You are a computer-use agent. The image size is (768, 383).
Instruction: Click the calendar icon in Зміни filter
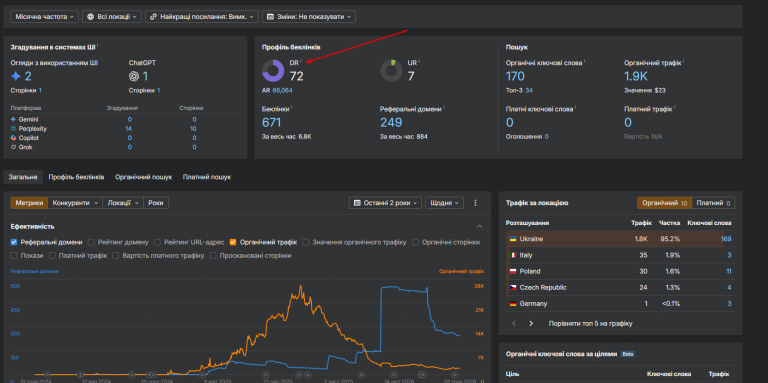click(270, 17)
